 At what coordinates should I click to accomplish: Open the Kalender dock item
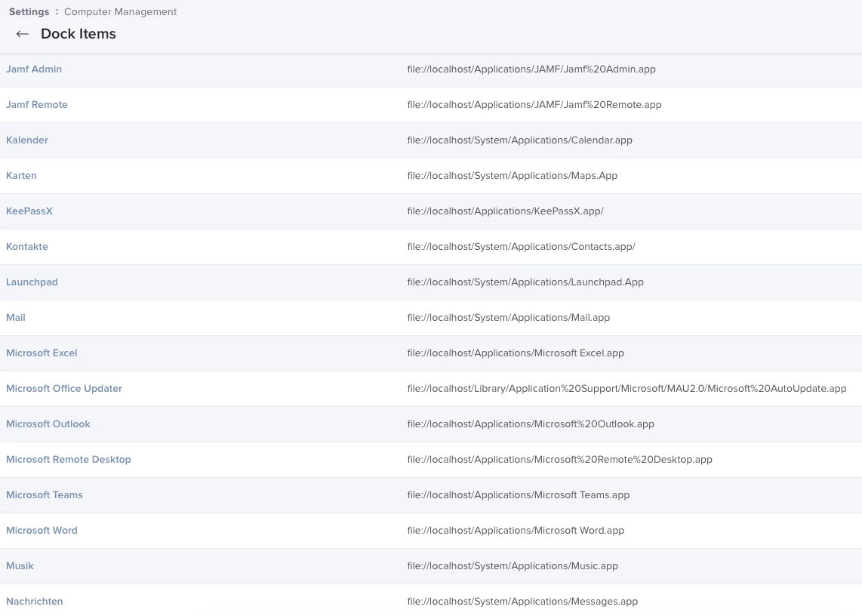point(27,140)
